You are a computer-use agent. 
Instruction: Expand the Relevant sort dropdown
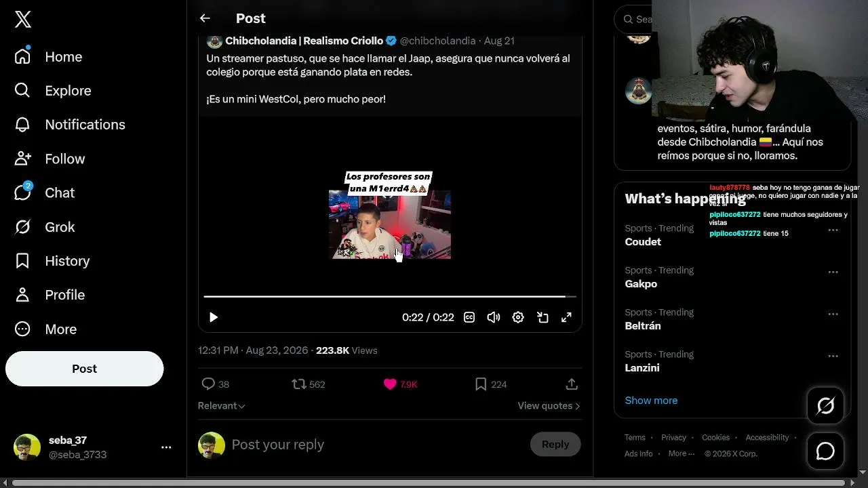point(222,406)
